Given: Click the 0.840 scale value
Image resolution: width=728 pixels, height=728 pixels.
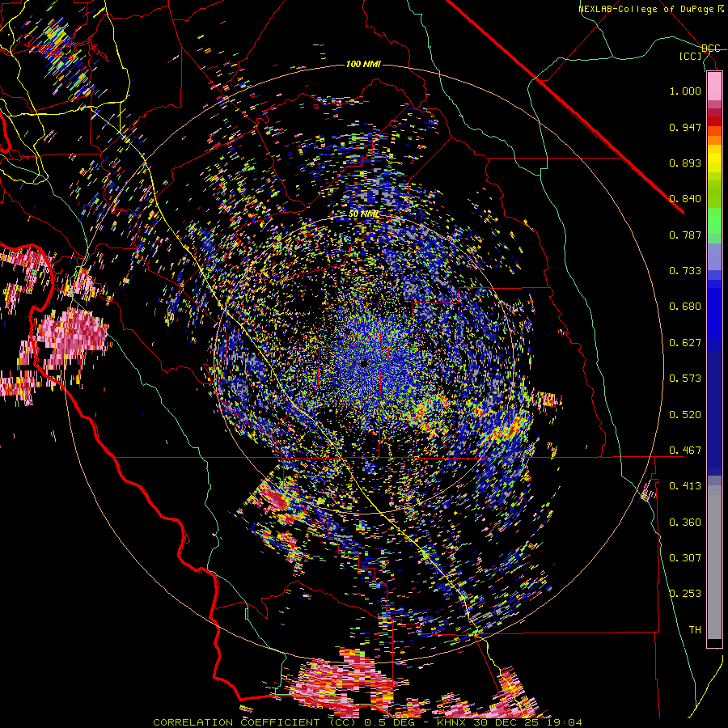Looking at the screenshot, I should point(685,199).
